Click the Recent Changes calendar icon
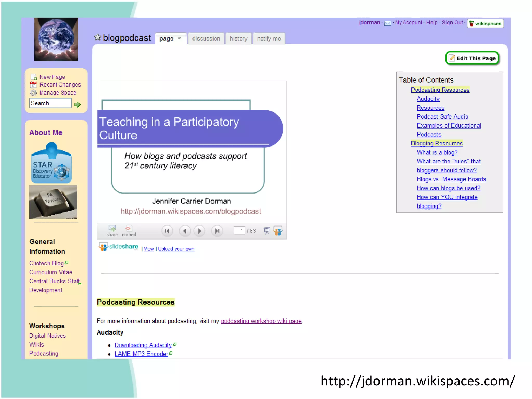The height and width of the screenshot is (399, 532). (33, 84)
